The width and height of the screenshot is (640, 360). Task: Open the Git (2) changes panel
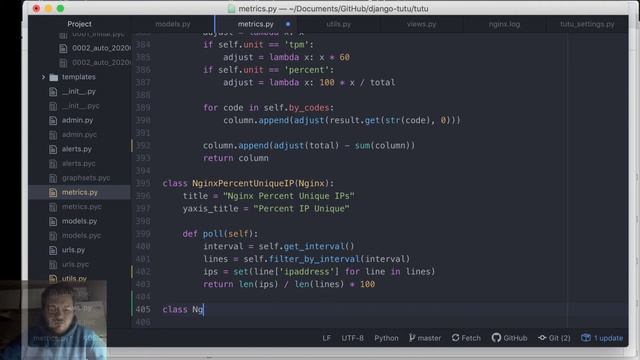[554, 338]
